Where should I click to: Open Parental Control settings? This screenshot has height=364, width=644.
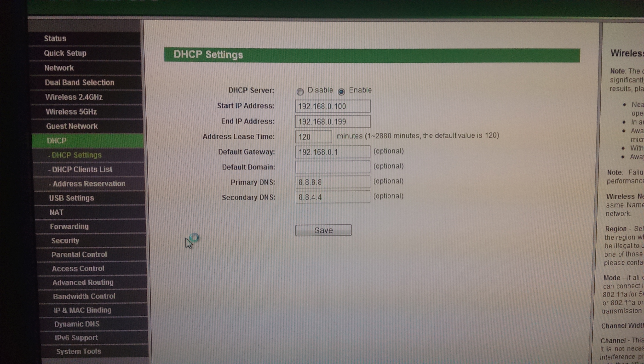tap(79, 255)
